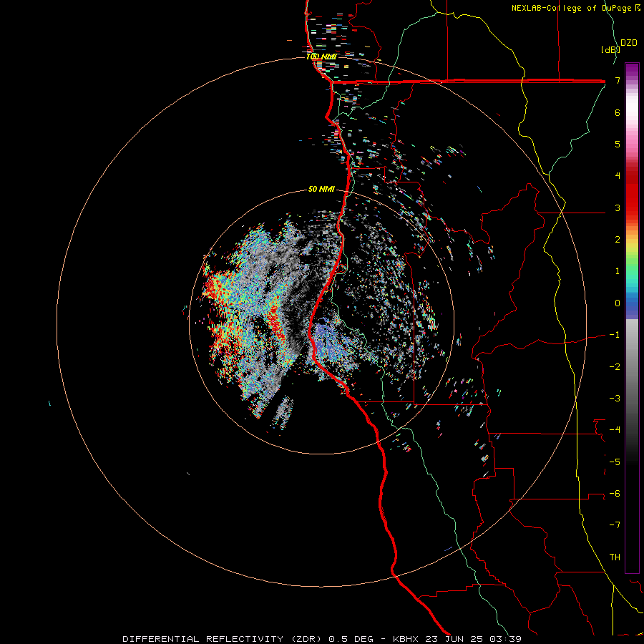Click the [dB] units label

610,49
